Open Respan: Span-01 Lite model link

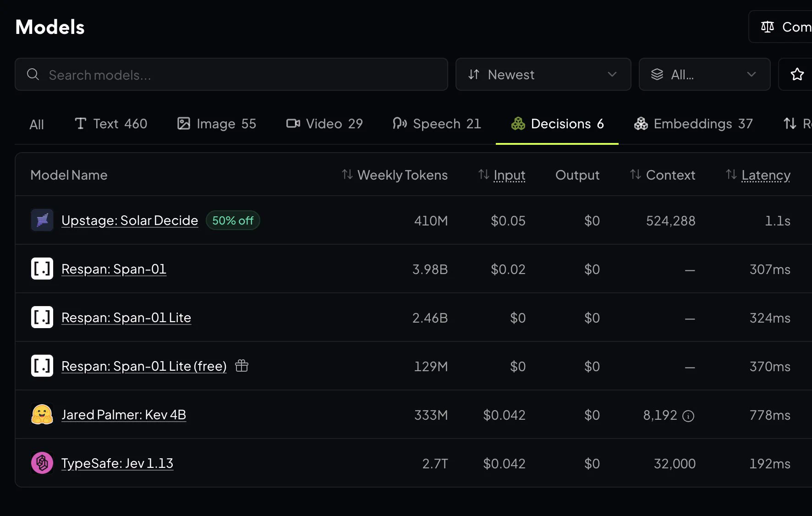pyautogui.click(x=126, y=318)
